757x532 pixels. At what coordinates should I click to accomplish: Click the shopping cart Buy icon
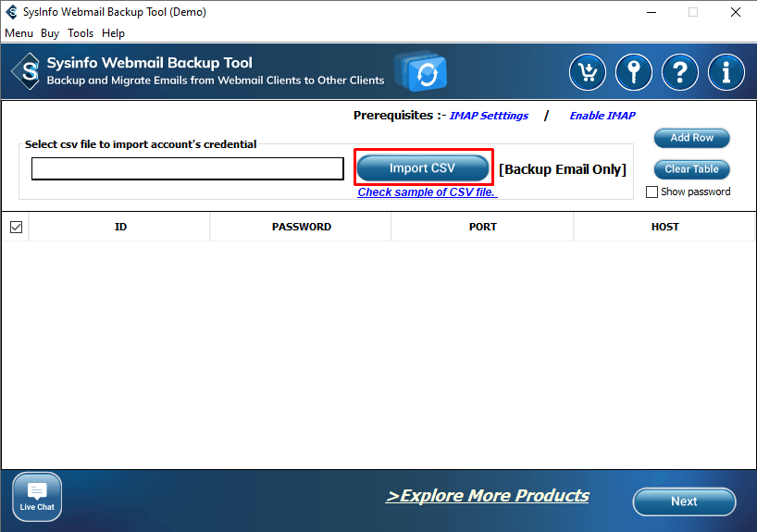tap(588, 72)
